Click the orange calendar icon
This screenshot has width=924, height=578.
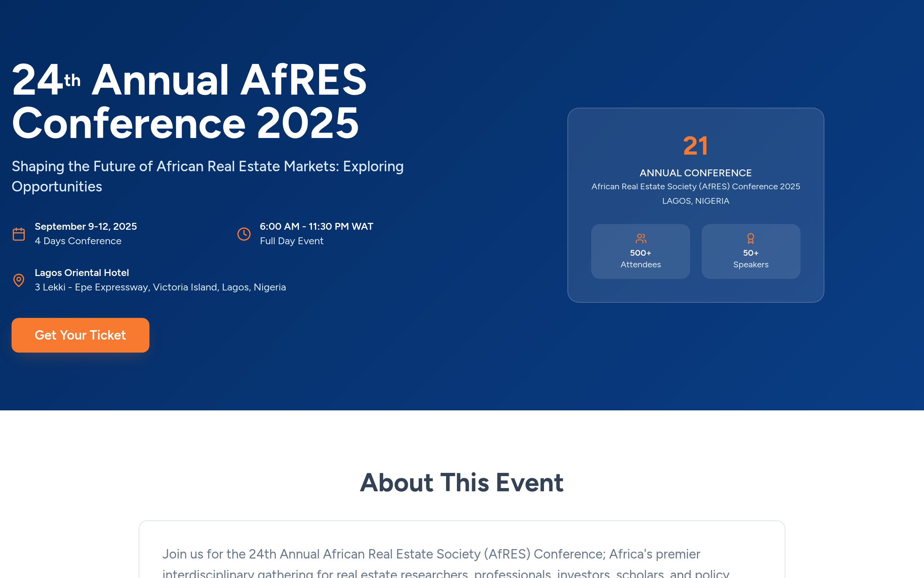pyautogui.click(x=19, y=234)
